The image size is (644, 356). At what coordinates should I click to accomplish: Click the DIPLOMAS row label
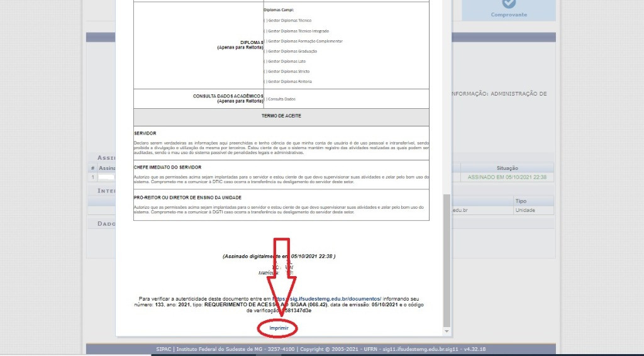coord(238,45)
